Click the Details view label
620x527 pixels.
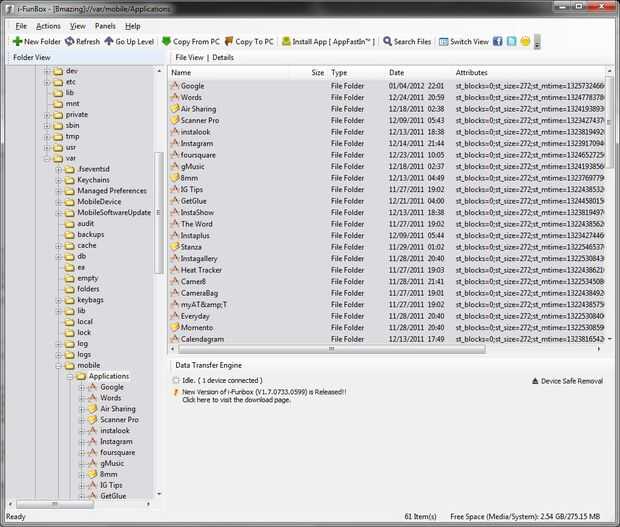point(223,57)
